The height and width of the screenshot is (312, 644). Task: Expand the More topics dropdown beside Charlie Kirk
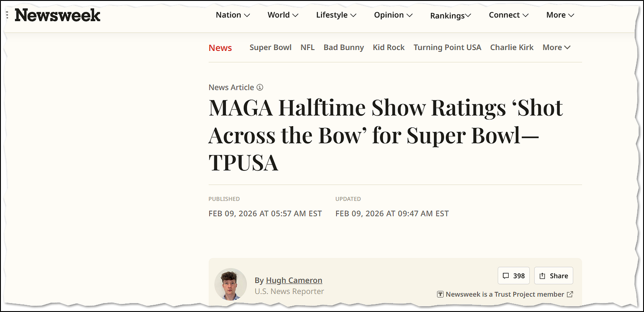pyautogui.click(x=557, y=47)
